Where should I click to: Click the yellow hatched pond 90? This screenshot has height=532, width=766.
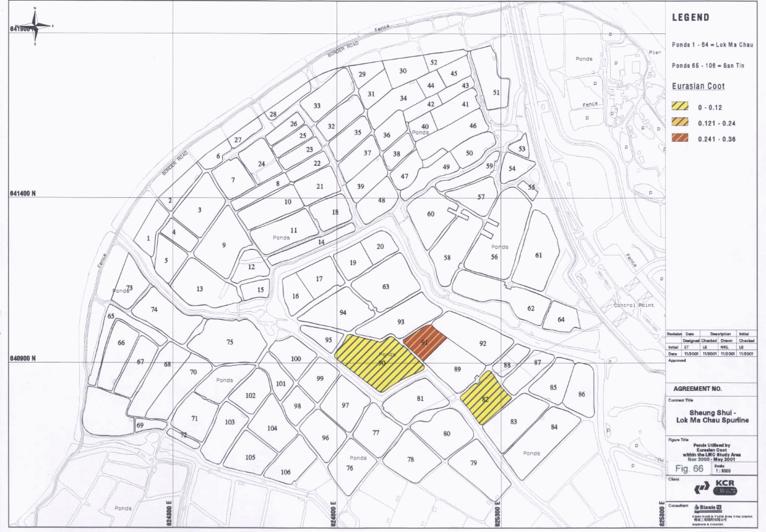380,363
